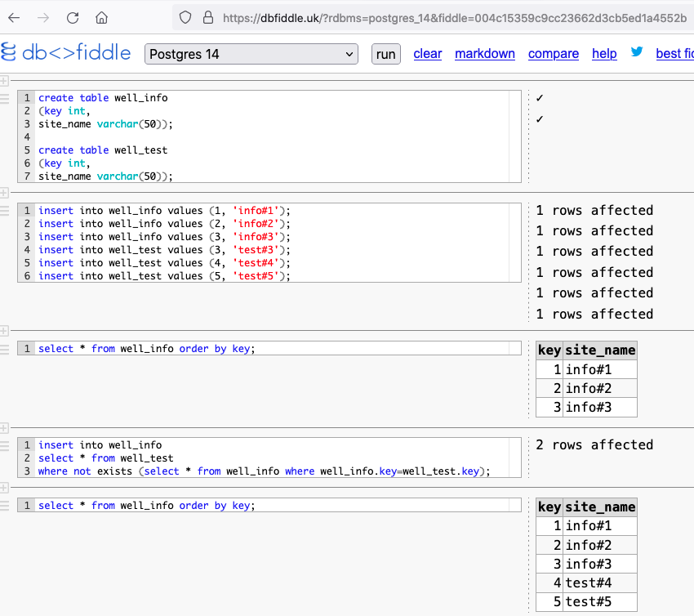This screenshot has height=616, width=694.
Task: Click the 'site_name' header in the first result table
Action: coord(600,350)
